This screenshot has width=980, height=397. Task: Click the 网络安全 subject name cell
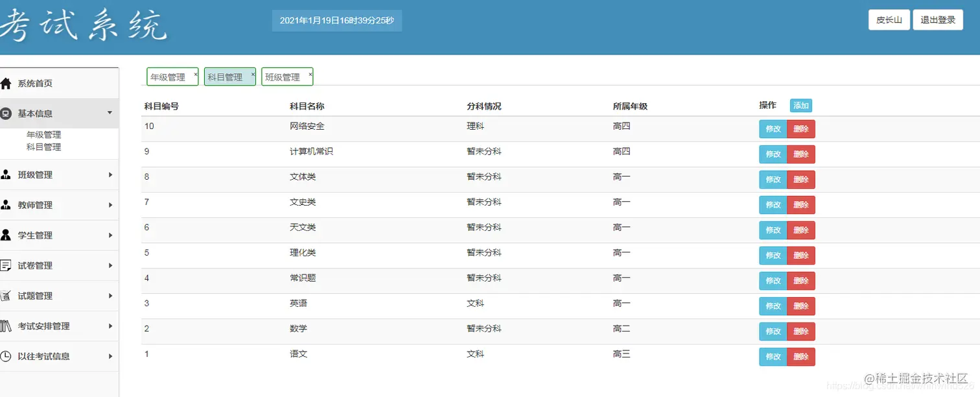pyautogui.click(x=307, y=126)
